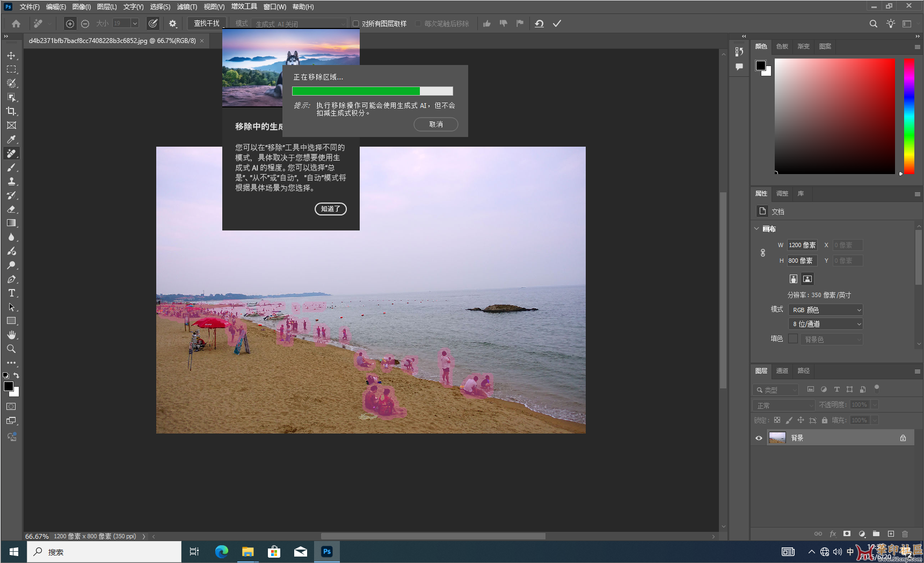Open the layer 类型 filter dropdown

point(776,390)
